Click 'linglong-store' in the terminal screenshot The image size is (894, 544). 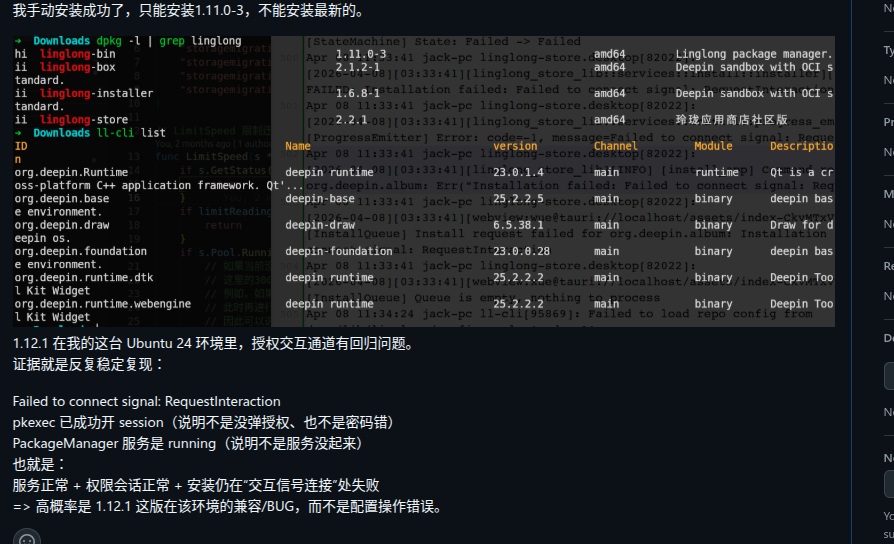click(x=84, y=120)
